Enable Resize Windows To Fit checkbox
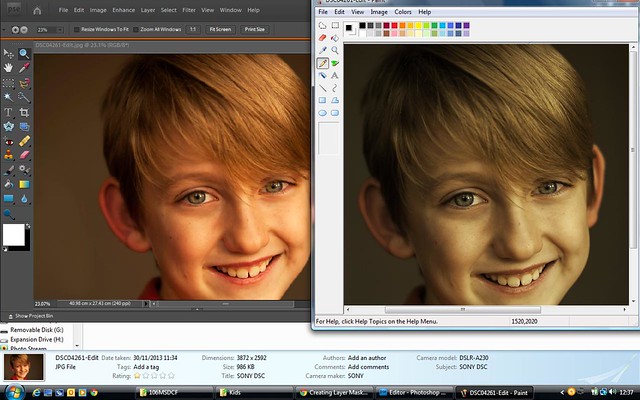This screenshot has width=640, height=400. point(76,30)
